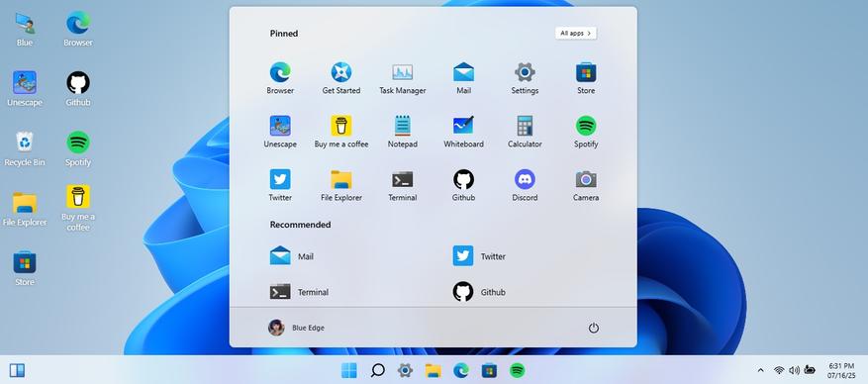Open Spotify from the taskbar

[x=517, y=370]
